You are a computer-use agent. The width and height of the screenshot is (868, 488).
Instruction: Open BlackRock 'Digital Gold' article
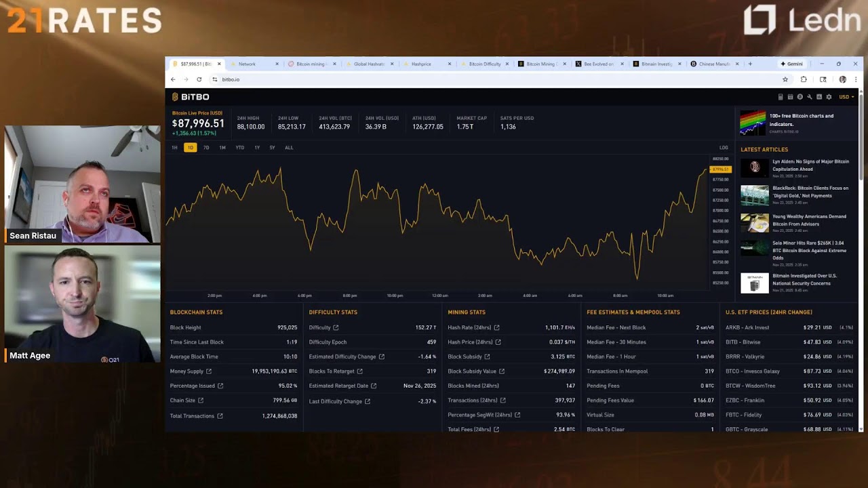click(810, 192)
